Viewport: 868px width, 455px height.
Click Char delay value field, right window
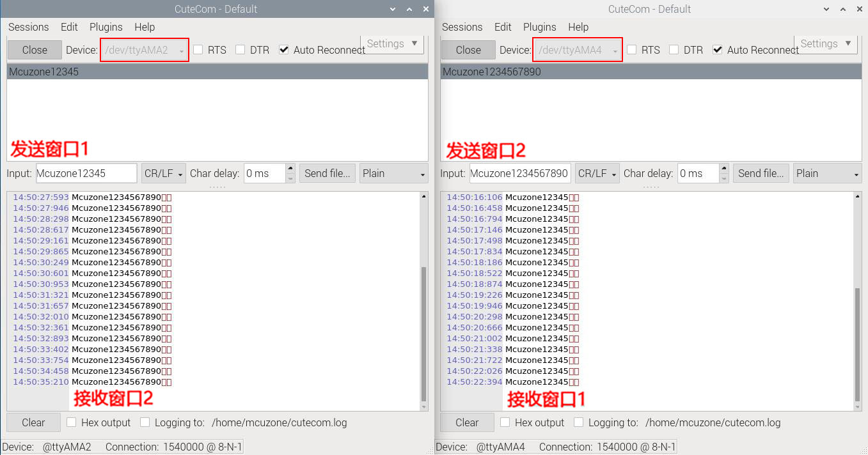click(698, 173)
